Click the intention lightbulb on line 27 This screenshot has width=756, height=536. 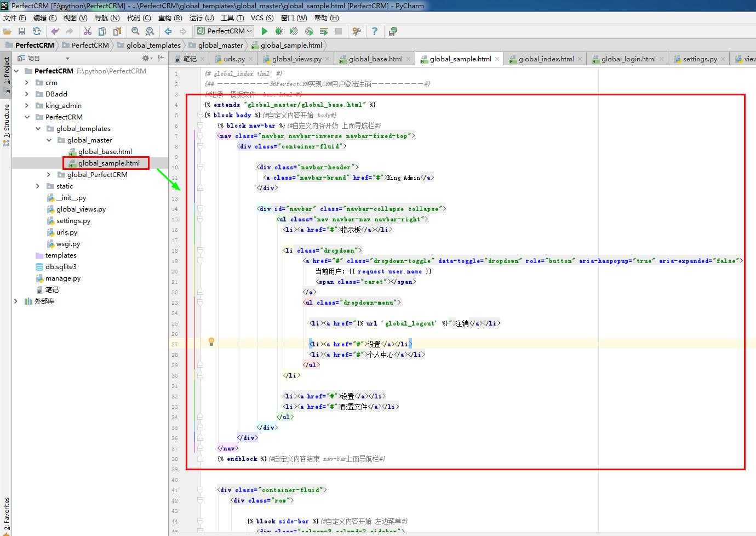click(x=211, y=342)
